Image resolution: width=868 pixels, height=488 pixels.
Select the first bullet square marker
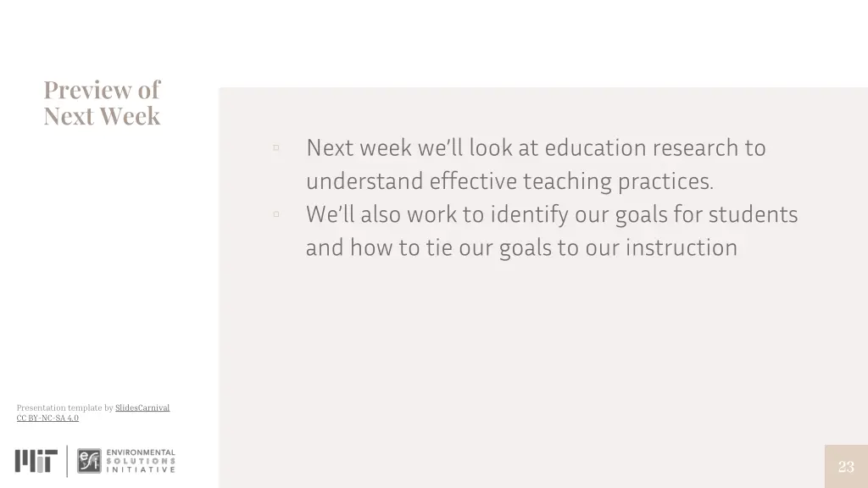click(x=275, y=147)
